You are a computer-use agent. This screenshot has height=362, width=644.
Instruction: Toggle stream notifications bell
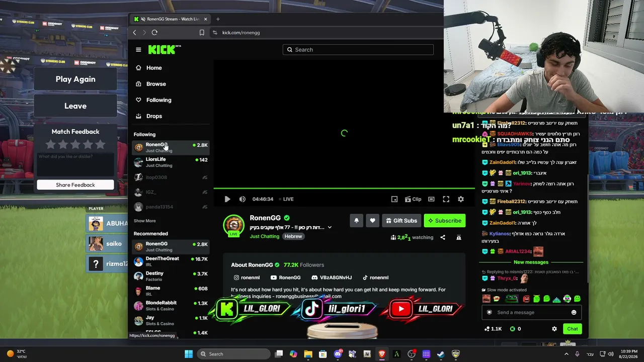357,221
